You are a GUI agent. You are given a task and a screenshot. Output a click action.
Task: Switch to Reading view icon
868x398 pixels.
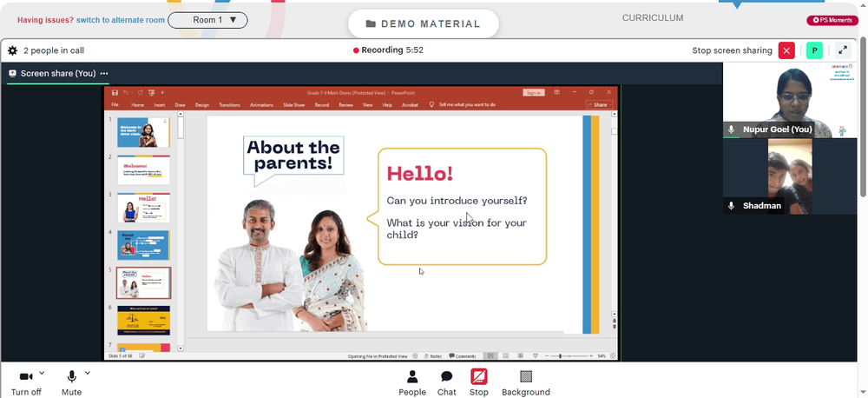click(x=520, y=356)
